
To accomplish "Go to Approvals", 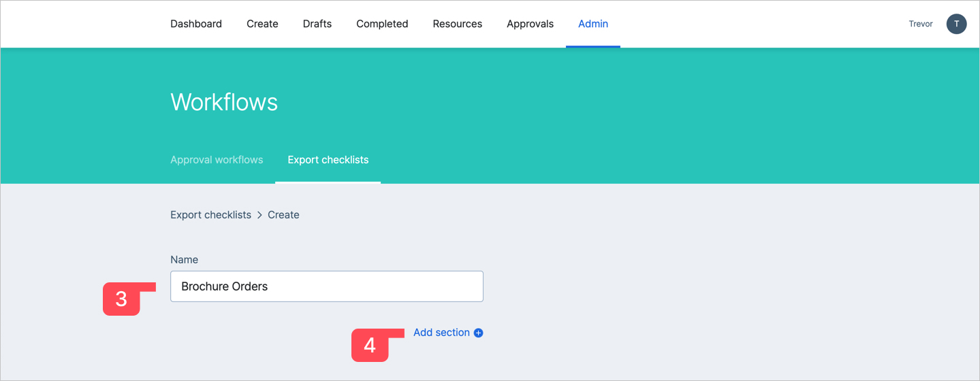I will (530, 24).
